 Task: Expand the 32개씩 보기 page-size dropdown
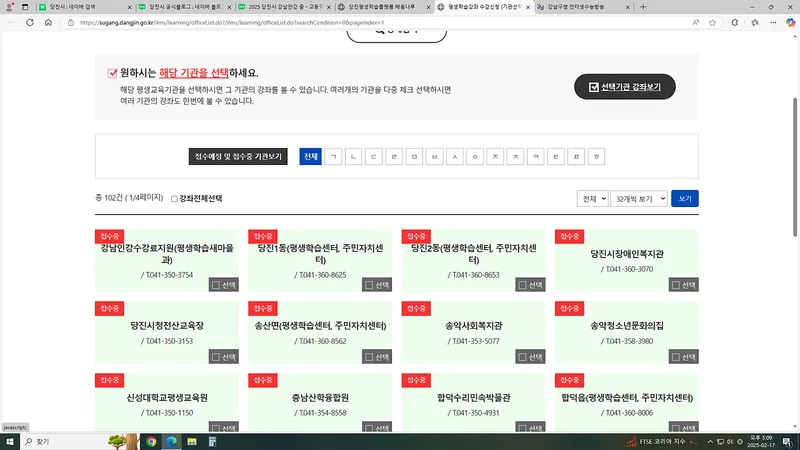(638, 198)
